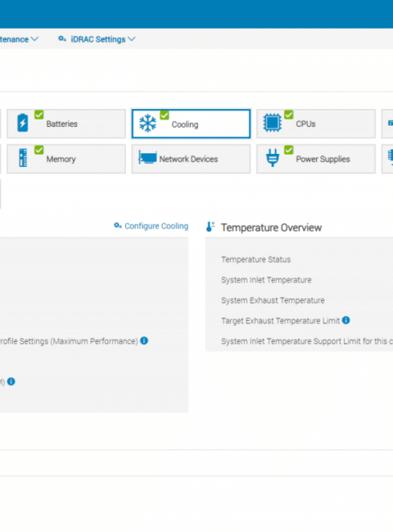Click the snowflake Cooling icon
This screenshot has width=393, height=532.
click(x=147, y=123)
